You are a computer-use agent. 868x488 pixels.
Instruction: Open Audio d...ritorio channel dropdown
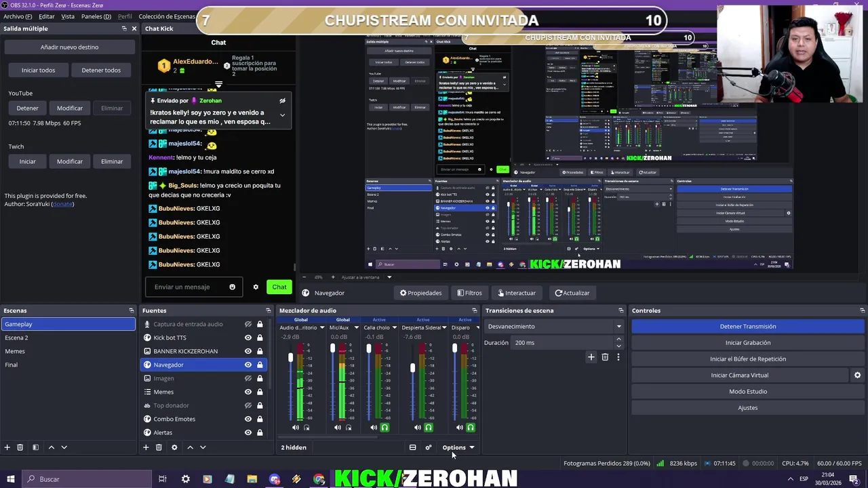click(322, 328)
